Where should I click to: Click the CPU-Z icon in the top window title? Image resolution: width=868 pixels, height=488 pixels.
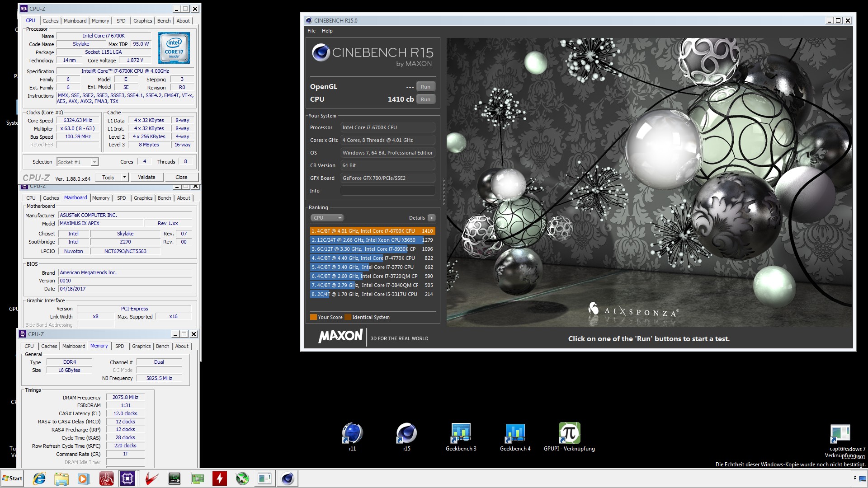pos(24,9)
